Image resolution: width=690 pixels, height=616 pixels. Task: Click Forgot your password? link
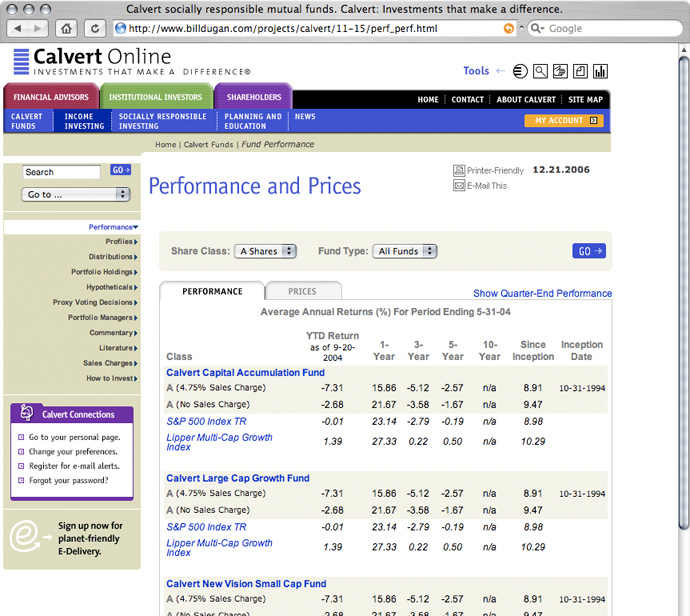pyautogui.click(x=68, y=480)
